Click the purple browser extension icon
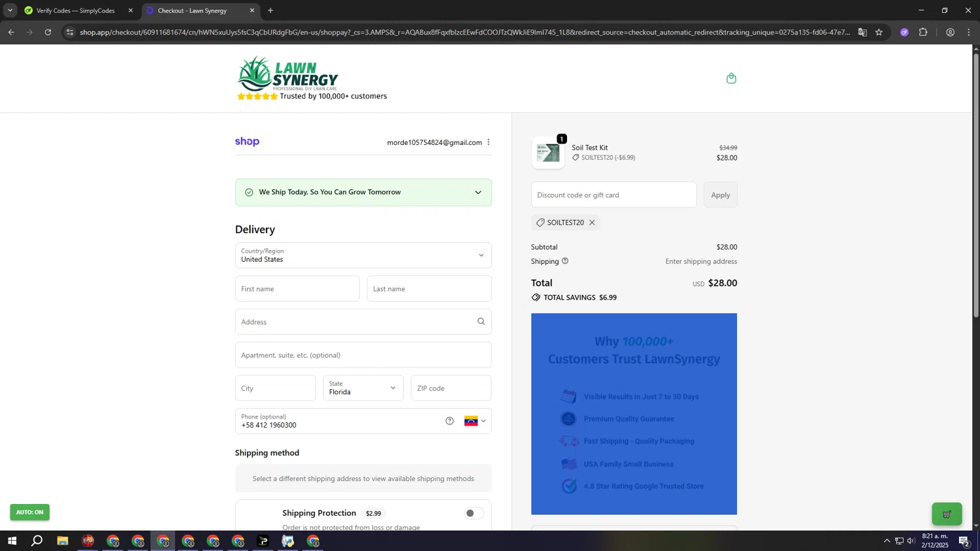Screen dimensions: 980x551 (904, 32)
